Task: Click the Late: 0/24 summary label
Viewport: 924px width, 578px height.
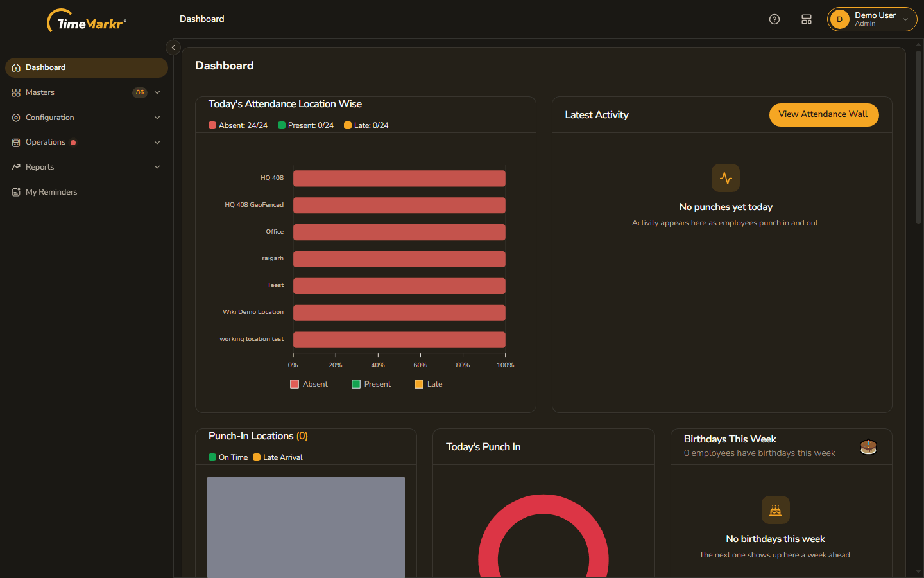Action: tap(366, 125)
